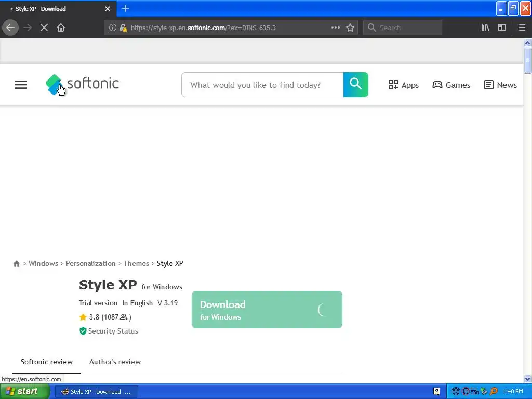Click the Trial version label
532x399 pixels.
coord(98,303)
